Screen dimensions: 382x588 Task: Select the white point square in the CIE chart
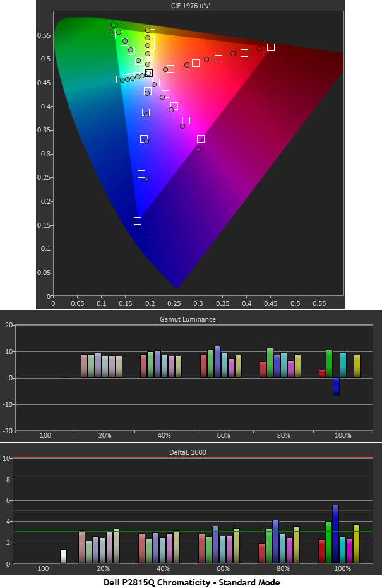tap(149, 73)
